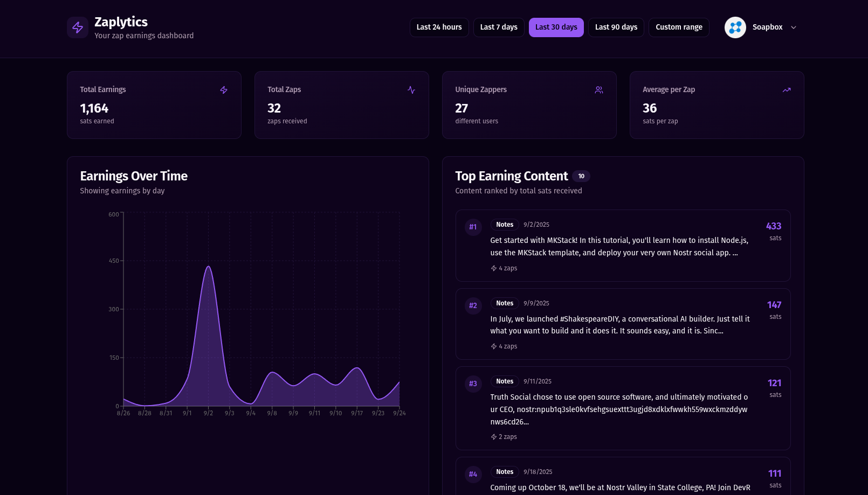Viewport: 868px width, 495px height.
Task: Click the 433 sats earnings value
Action: pos(774,226)
